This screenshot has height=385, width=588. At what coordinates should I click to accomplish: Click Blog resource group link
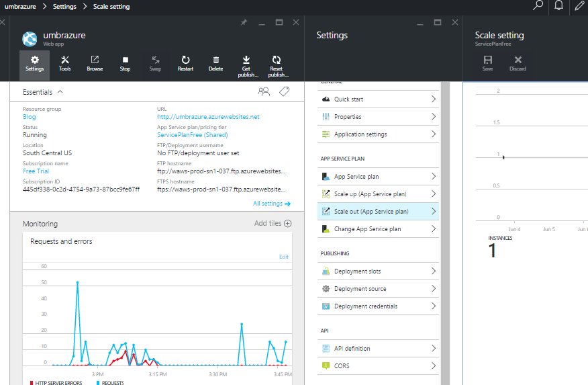[x=30, y=117]
